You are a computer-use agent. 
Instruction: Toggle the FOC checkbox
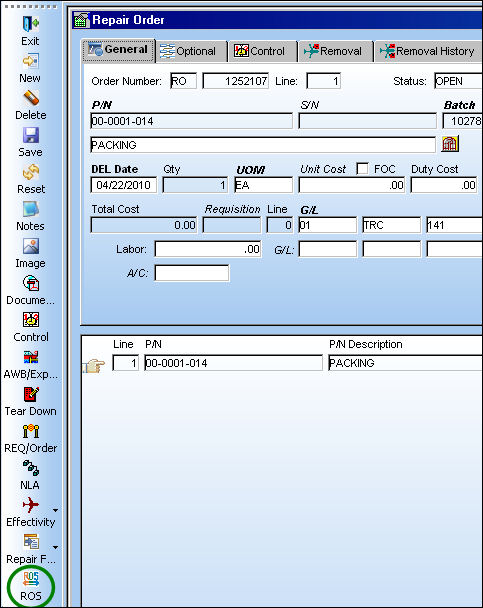pyautogui.click(x=362, y=169)
